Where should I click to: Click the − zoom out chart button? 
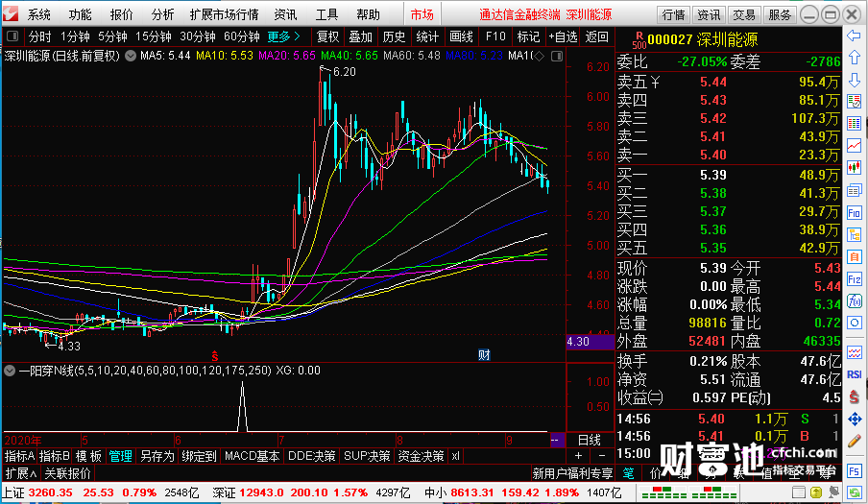602,456
